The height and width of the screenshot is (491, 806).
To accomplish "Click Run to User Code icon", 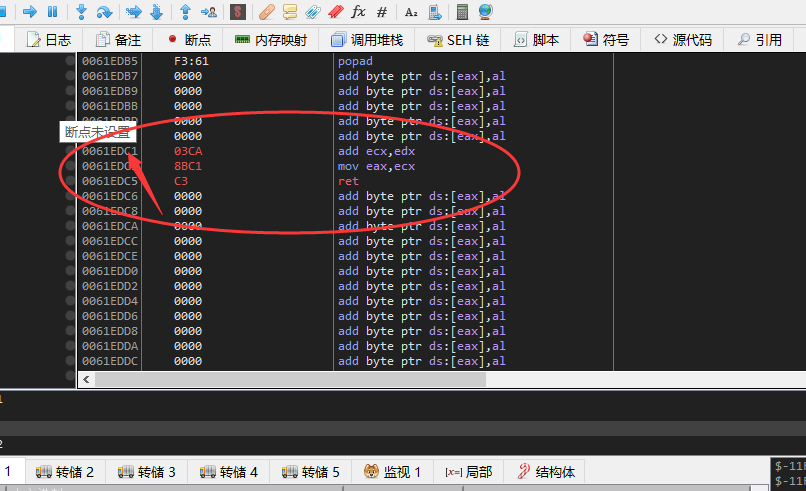I will point(209,11).
